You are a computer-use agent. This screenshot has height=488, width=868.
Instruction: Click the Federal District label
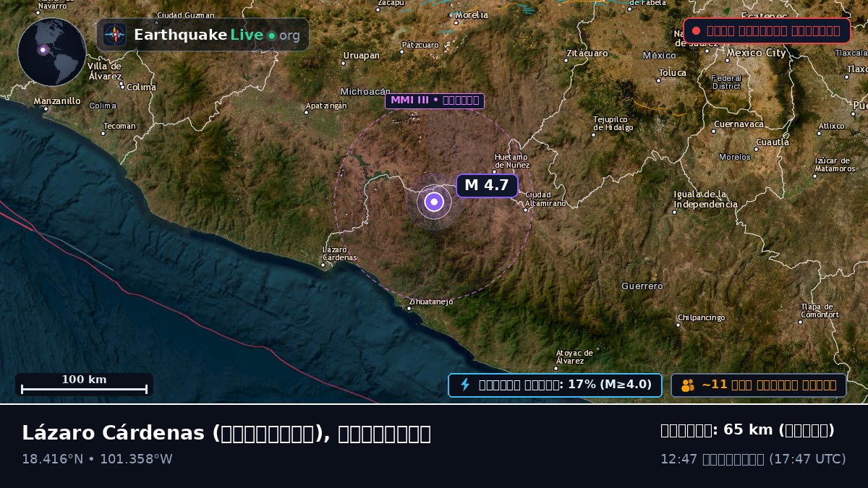coord(726,82)
